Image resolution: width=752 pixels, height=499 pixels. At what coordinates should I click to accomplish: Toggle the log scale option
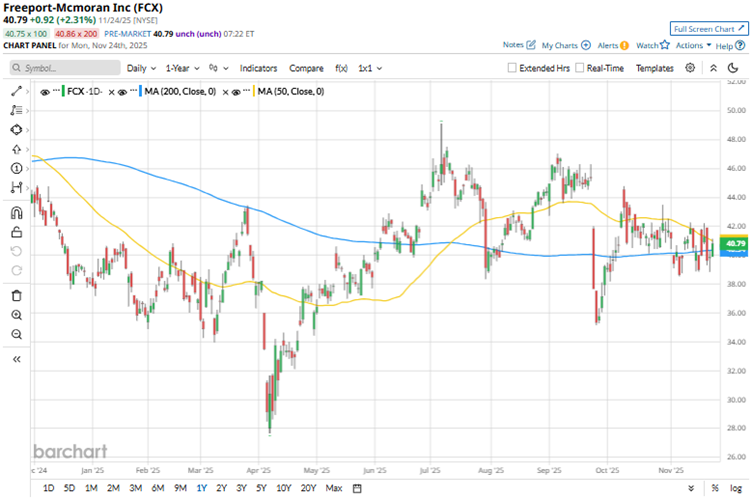pos(737,488)
